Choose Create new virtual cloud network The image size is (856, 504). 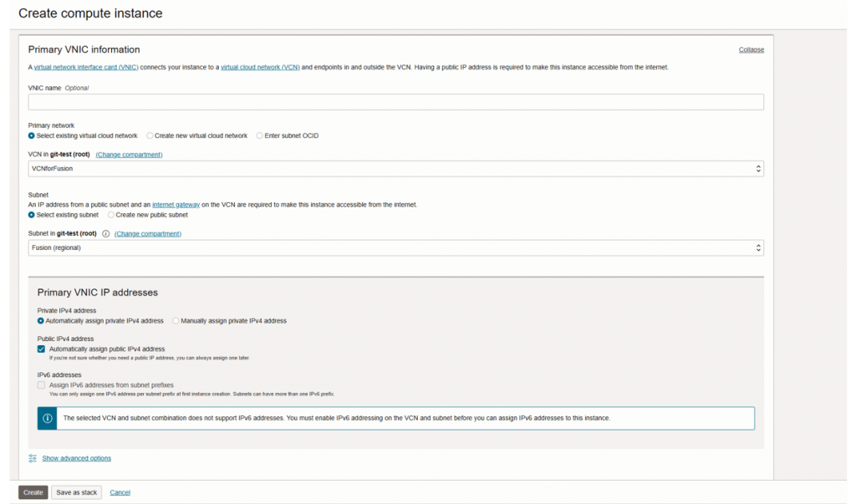150,135
